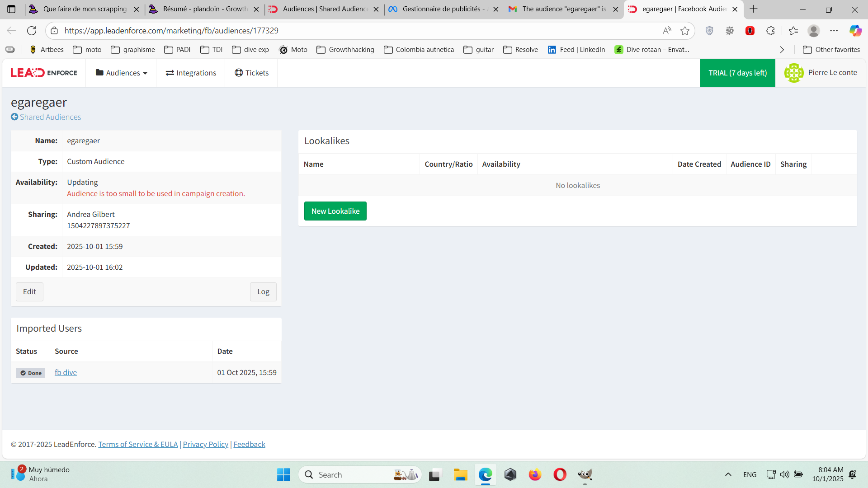Click Pierre Le conte profile avatar
This screenshot has width=868, height=488.
coord(794,73)
